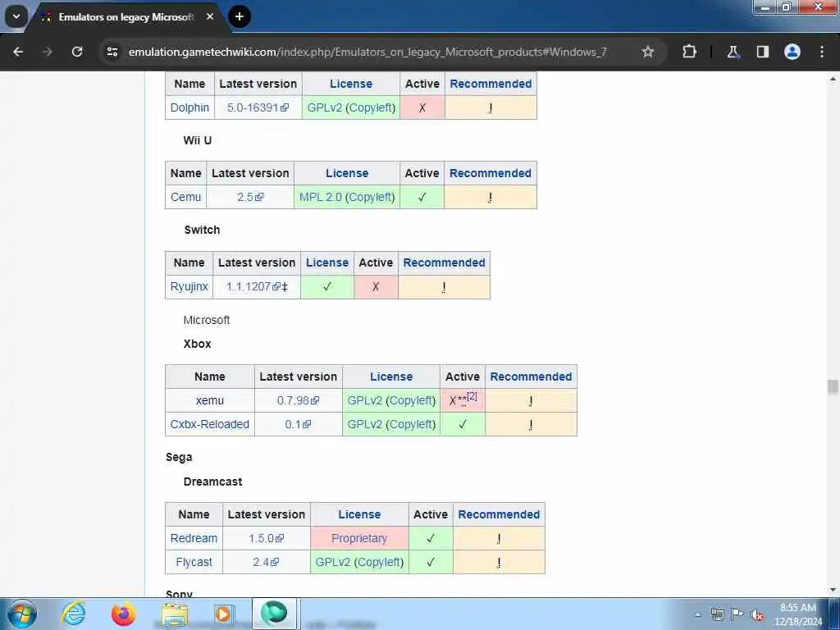Open Cemu version 2.5 link
The image size is (840, 630).
250,197
